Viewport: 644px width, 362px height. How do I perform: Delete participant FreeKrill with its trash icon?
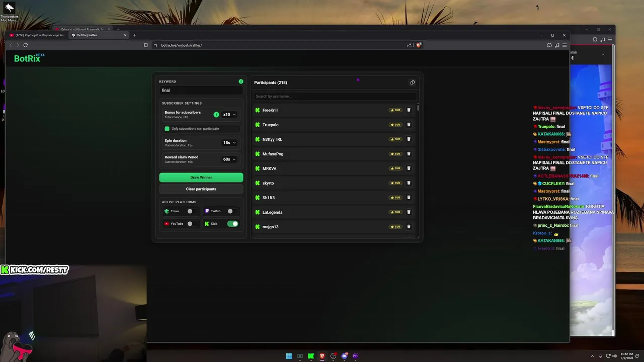tap(409, 110)
